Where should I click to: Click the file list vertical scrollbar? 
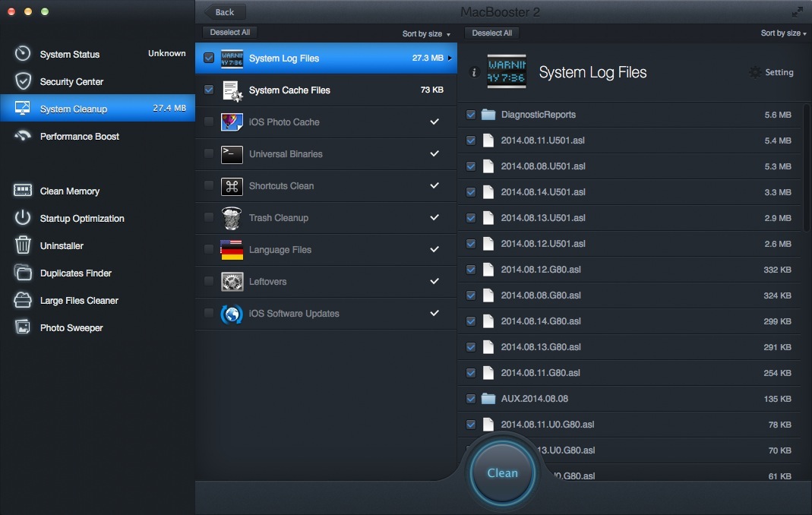click(x=806, y=167)
